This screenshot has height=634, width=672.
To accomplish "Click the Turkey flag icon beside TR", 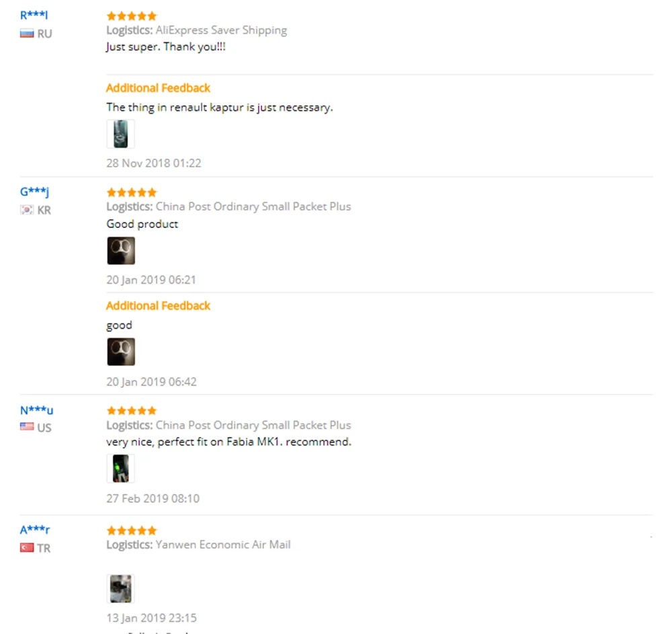I will 27,547.
